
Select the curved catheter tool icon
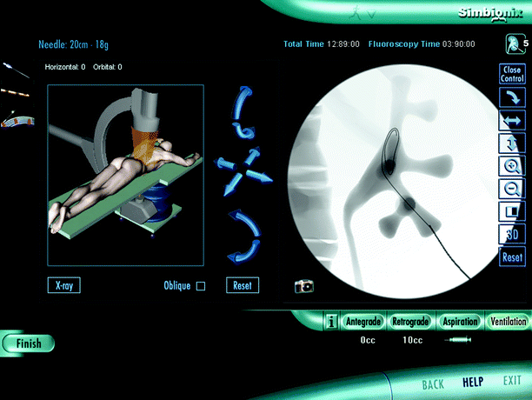coord(17,120)
